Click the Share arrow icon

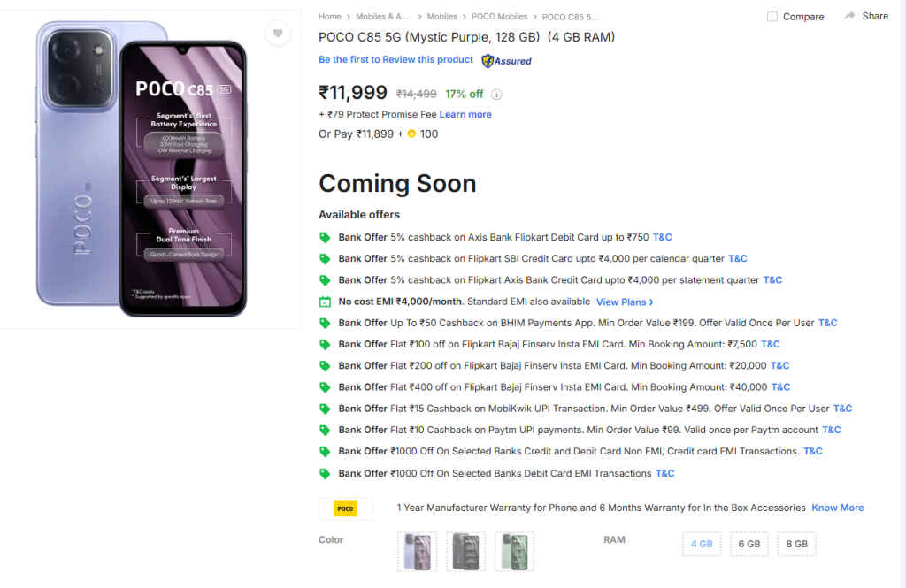click(x=850, y=16)
